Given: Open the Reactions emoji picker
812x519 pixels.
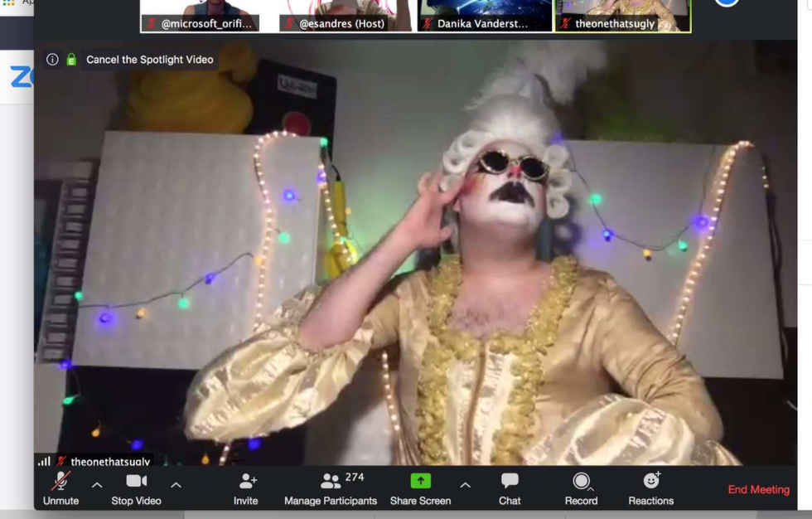Looking at the screenshot, I should click(x=650, y=481).
